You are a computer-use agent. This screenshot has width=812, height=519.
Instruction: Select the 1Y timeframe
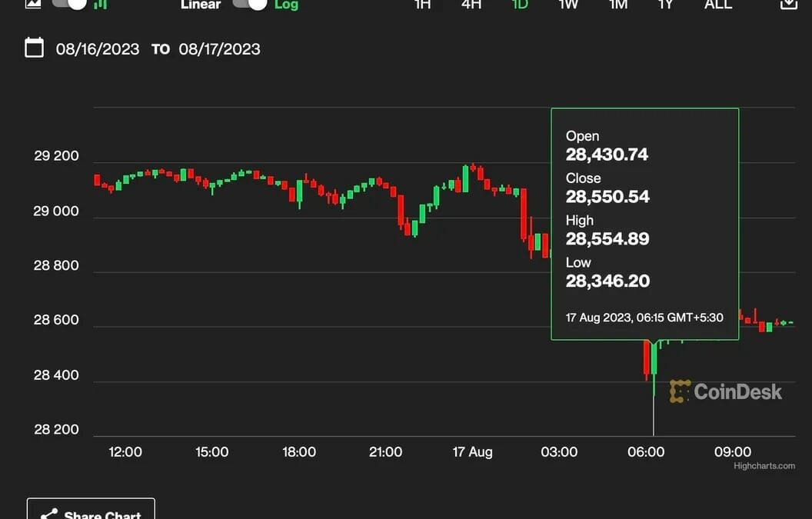pos(666,4)
